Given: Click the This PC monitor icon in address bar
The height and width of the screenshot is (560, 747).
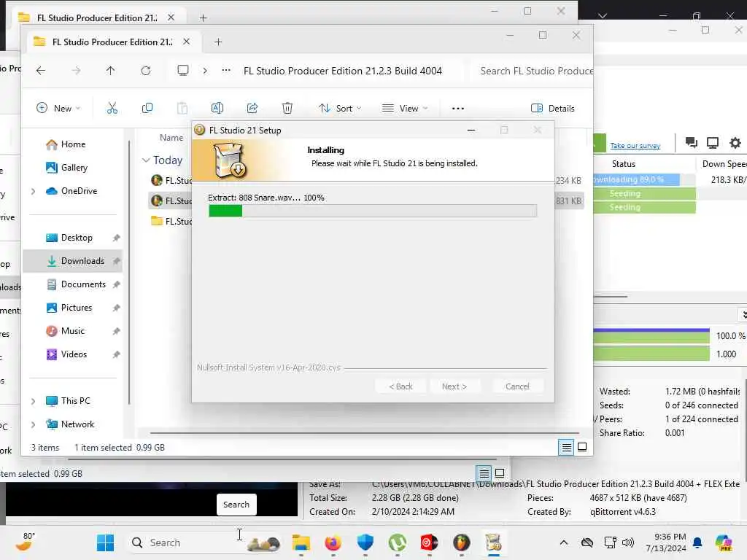Looking at the screenshot, I should [x=183, y=71].
